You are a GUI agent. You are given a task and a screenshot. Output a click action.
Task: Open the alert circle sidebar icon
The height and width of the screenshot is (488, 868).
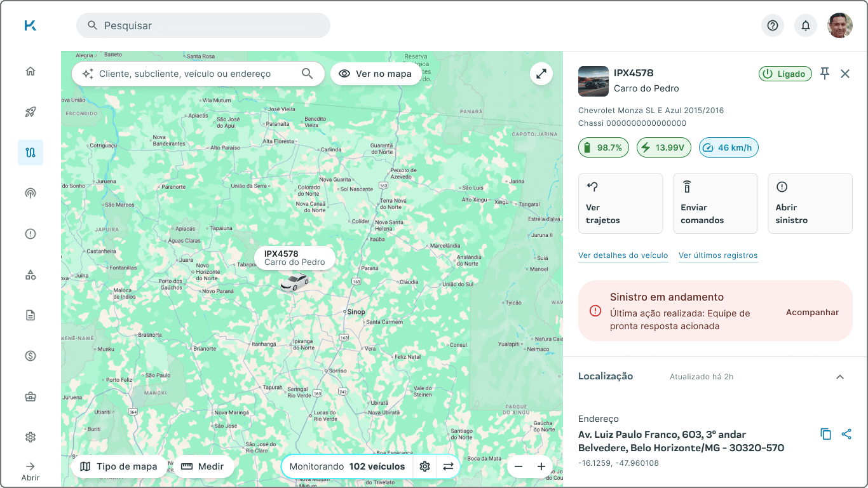point(31,234)
